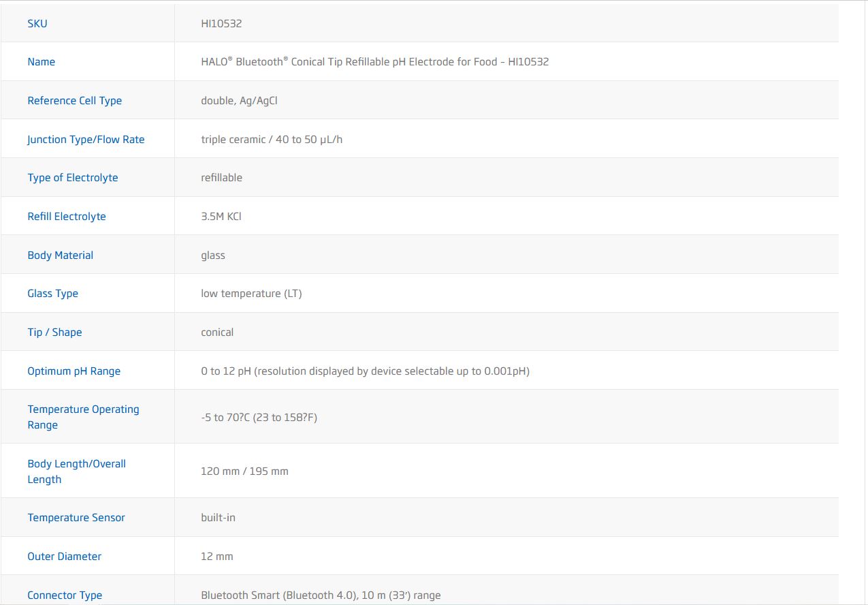Viewport: 868px width, 605px height.
Task: Select the triple ceramic flow rate value
Action: pos(272,140)
